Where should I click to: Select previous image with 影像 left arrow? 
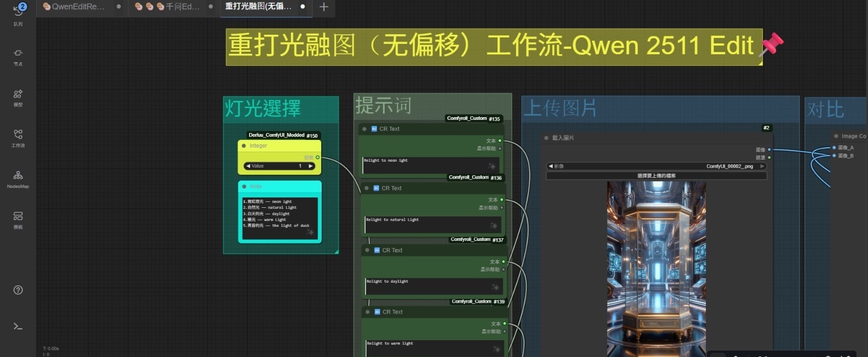coord(551,167)
